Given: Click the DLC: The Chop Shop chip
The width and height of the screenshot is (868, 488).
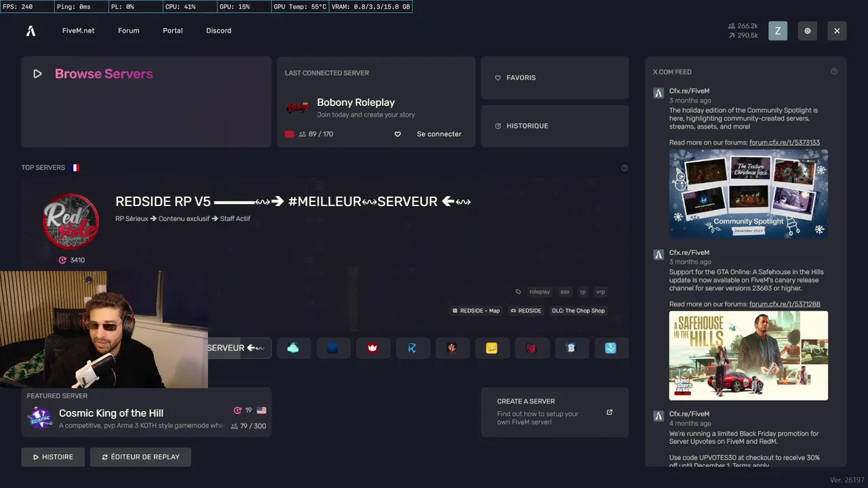Looking at the screenshot, I should click(578, 310).
